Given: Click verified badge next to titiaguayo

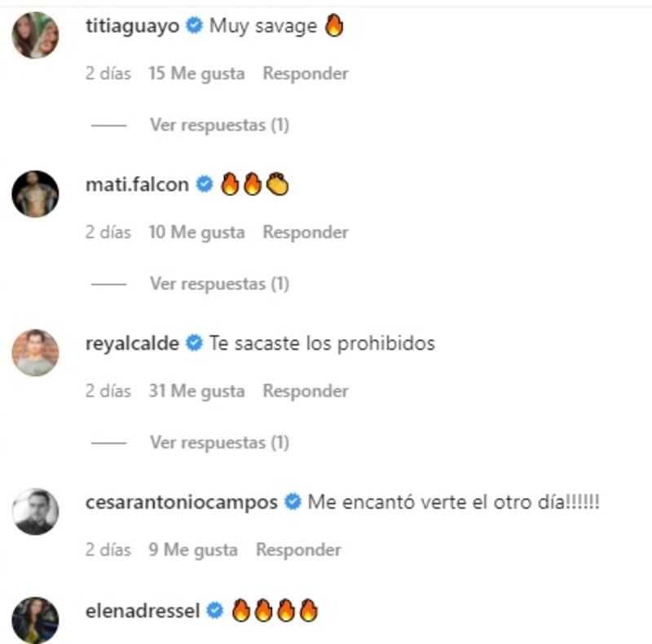Looking at the screenshot, I should tap(194, 25).
